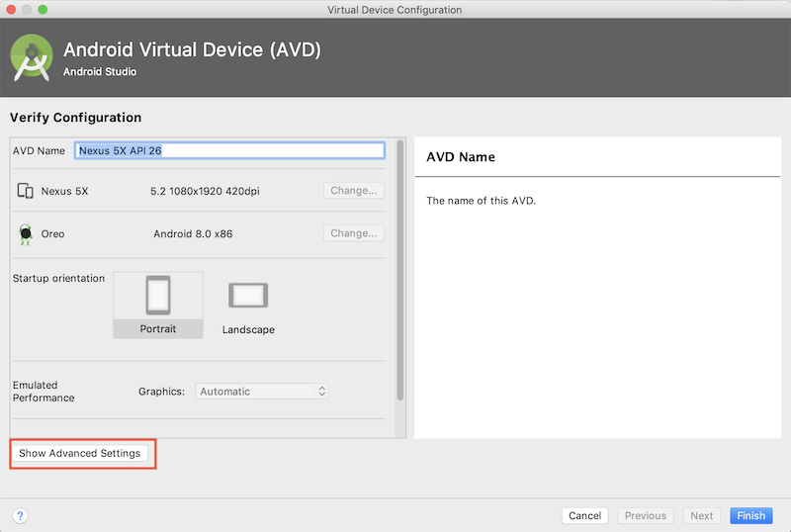The height and width of the screenshot is (532, 791).
Task: Click the Cancel button
Action: point(584,515)
